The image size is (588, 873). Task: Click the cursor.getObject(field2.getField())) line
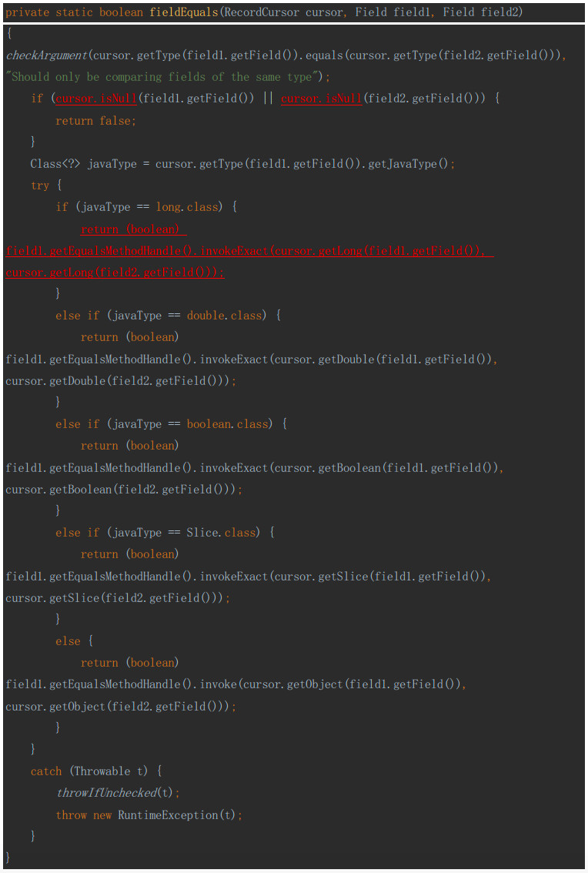(121, 707)
